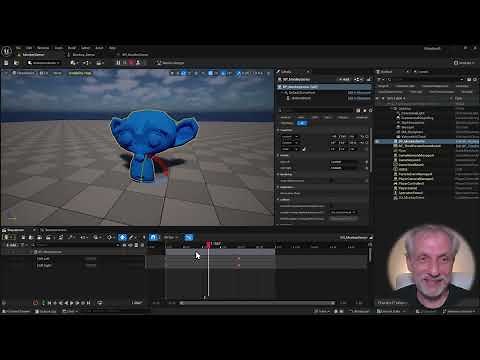Select PlayerStart in the Outliner
The image size is (480, 360).
click(408, 188)
